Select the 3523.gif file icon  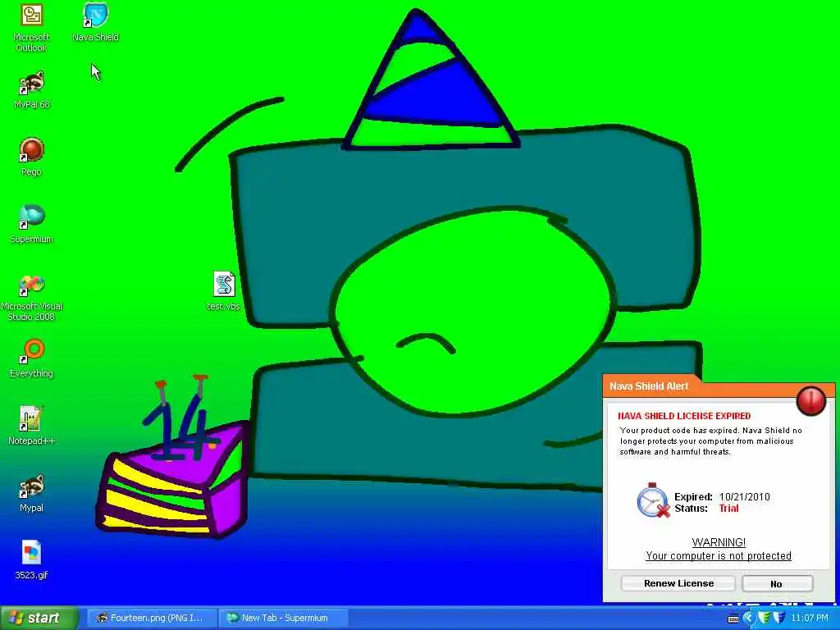[31, 559]
